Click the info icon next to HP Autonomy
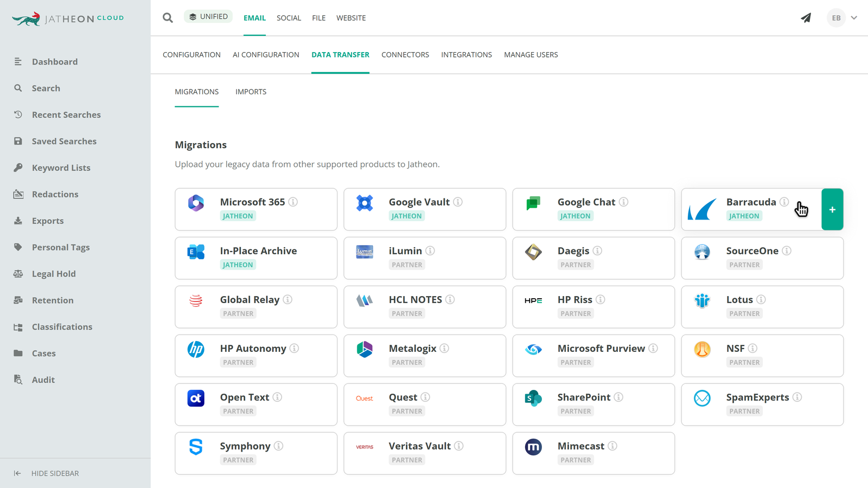This screenshot has height=488, width=868. [x=294, y=348]
